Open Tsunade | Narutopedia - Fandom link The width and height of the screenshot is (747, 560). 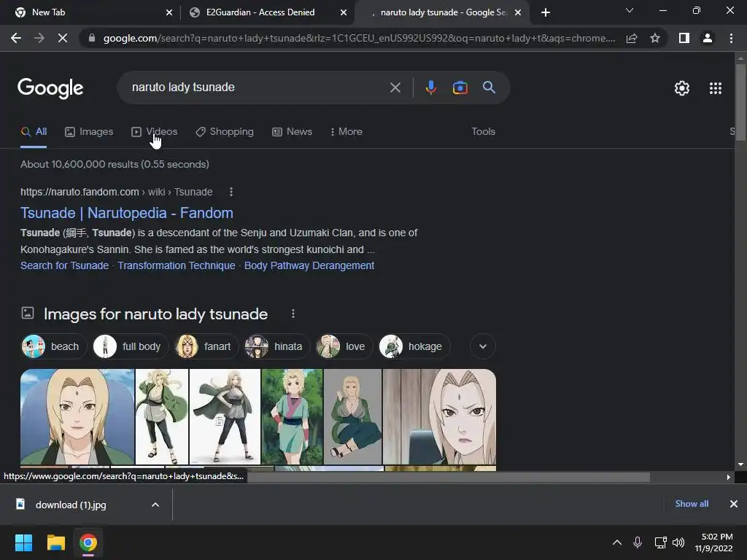[x=127, y=213]
